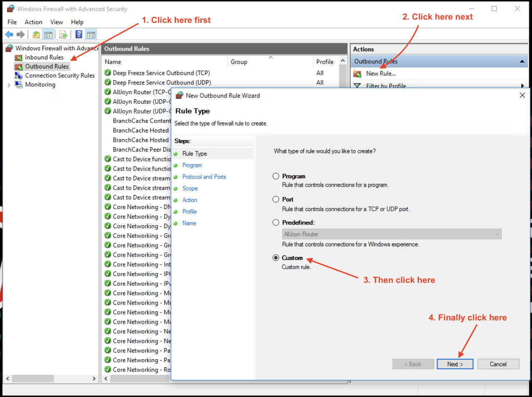
Task: Click the Export List toolbar icon
Action: [x=63, y=35]
